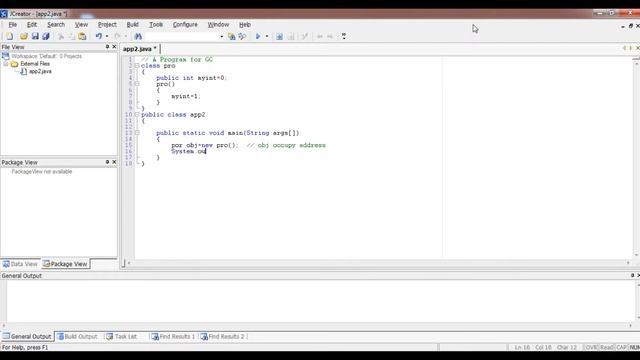Viewport: 640px width, 360px height.
Task: Open the Help menu
Action: click(x=245, y=25)
